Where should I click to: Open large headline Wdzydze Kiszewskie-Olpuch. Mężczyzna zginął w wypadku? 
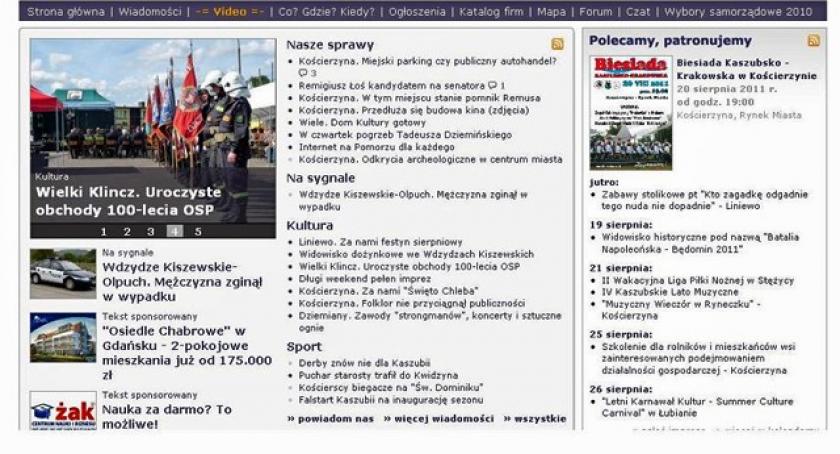coord(182,281)
